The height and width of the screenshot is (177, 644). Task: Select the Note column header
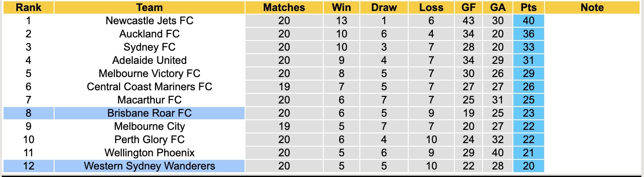coord(592,7)
